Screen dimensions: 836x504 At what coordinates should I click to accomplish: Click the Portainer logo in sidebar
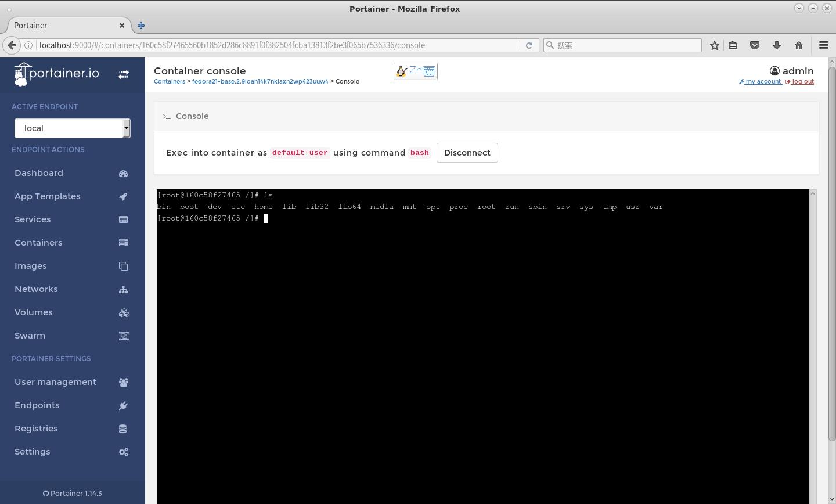pos(56,74)
